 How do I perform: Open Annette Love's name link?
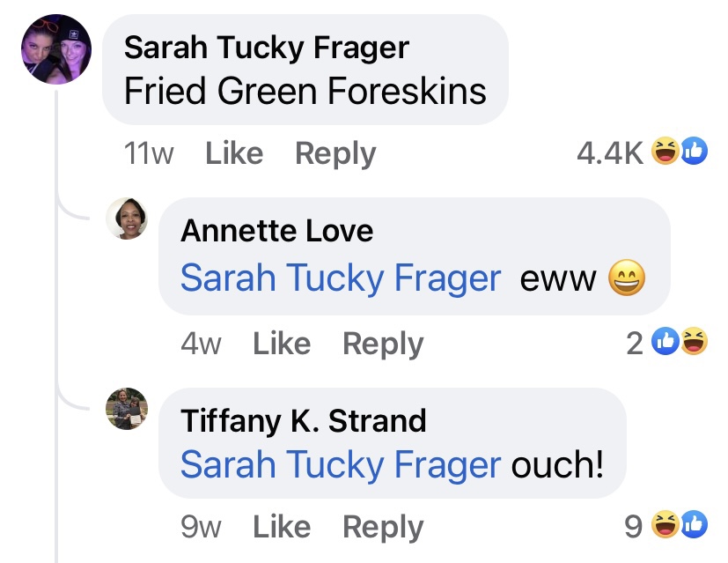(x=276, y=231)
